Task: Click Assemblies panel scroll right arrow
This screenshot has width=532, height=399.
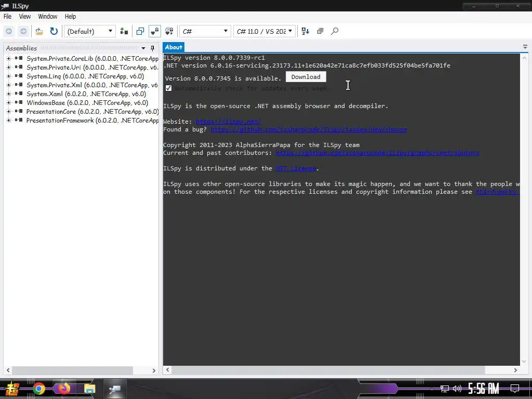Action: pyautogui.click(x=154, y=370)
